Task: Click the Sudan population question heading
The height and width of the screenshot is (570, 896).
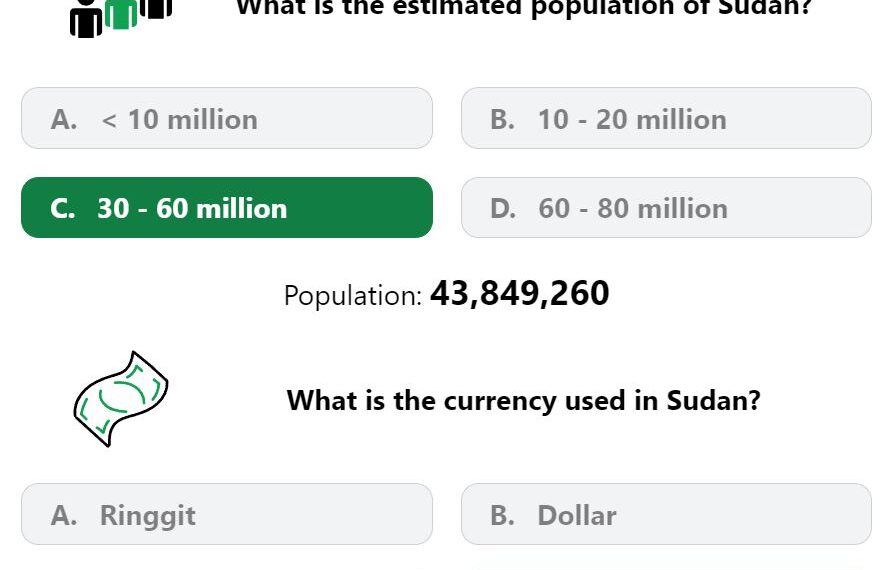Action: click(524, 8)
